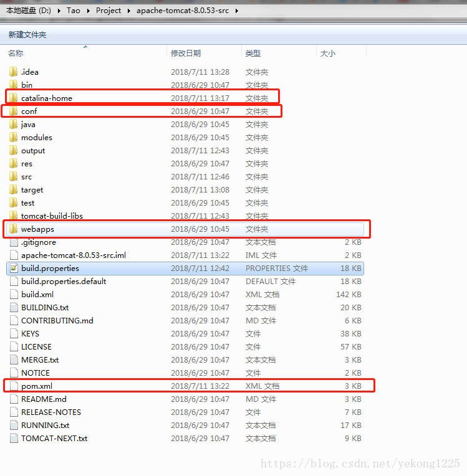This screenshot has height=476, width=467.
Task: Click the DEFAULT 文件 type cell
Action: tap(271, 281)
